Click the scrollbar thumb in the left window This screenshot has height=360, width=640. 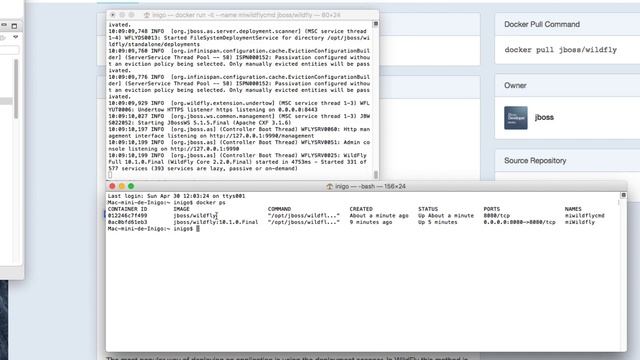[16, 89]
